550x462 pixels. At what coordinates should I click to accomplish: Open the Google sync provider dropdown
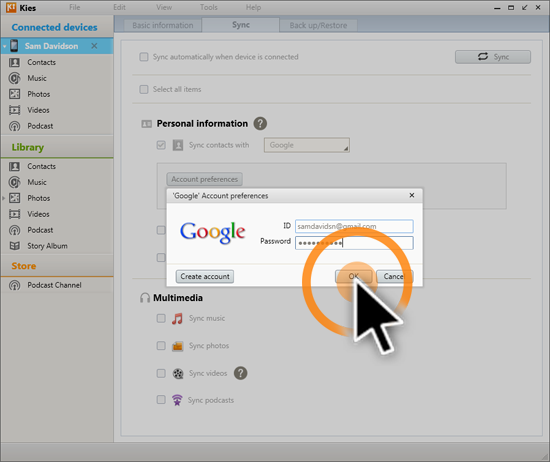click(x=307, y=145)
